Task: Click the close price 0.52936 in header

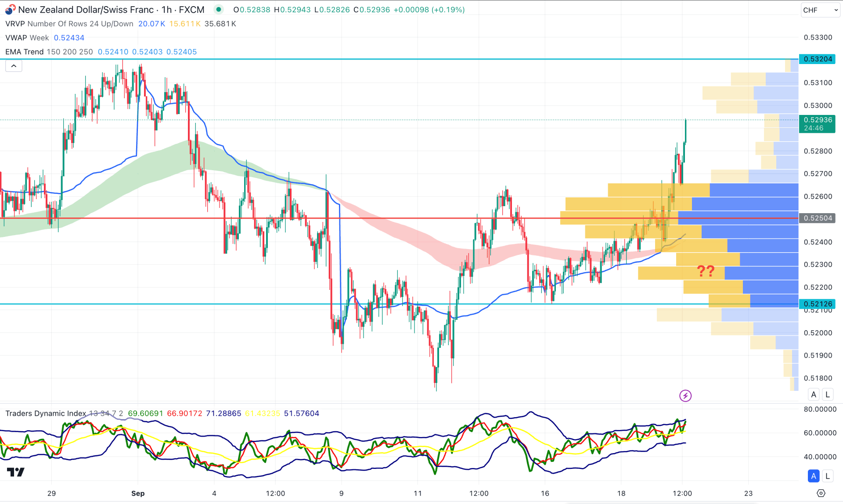Action: [375, 10]
